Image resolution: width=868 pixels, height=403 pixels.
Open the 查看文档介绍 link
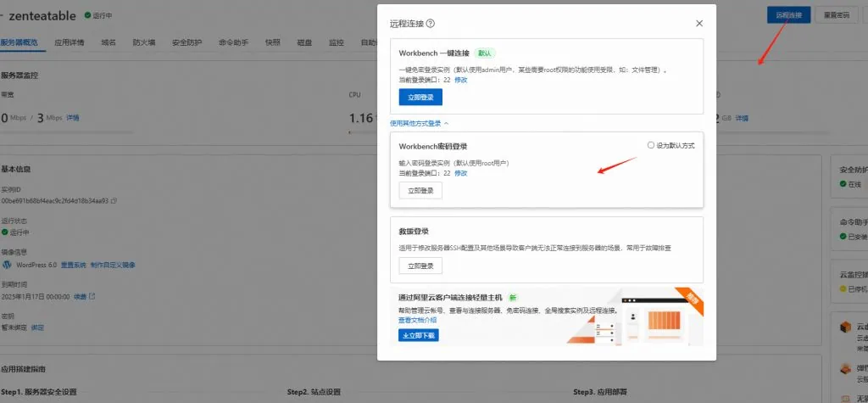[417, 320]
